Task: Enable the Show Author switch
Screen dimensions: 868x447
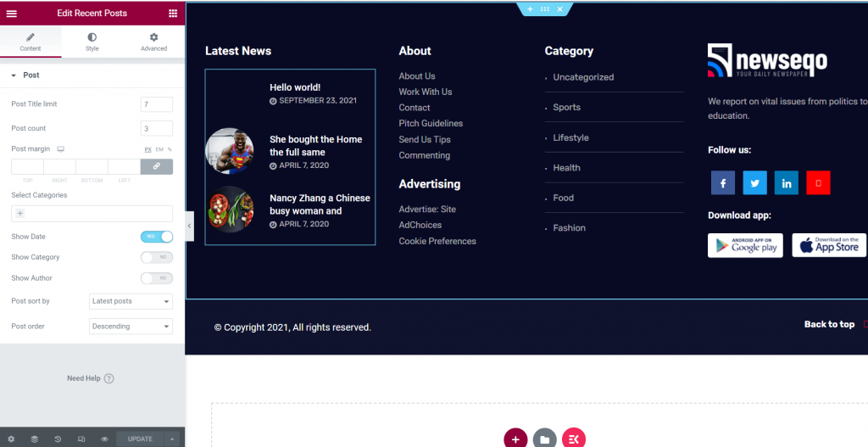Action: click(x=157, y=278)
